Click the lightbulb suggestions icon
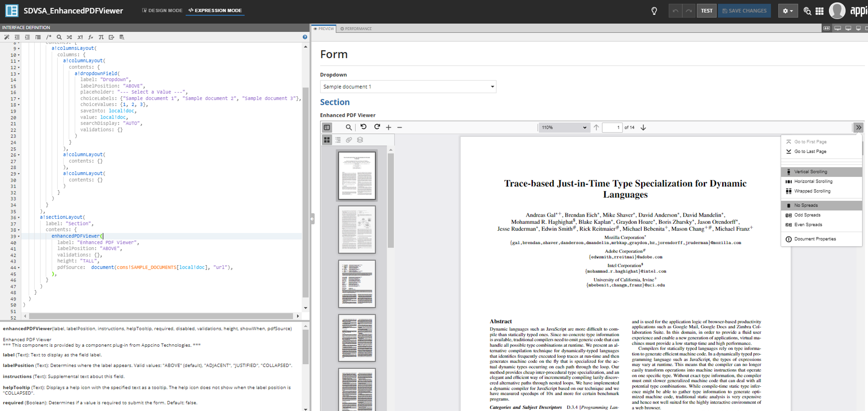This screenshot has height=411, width=868. [654, 11]
